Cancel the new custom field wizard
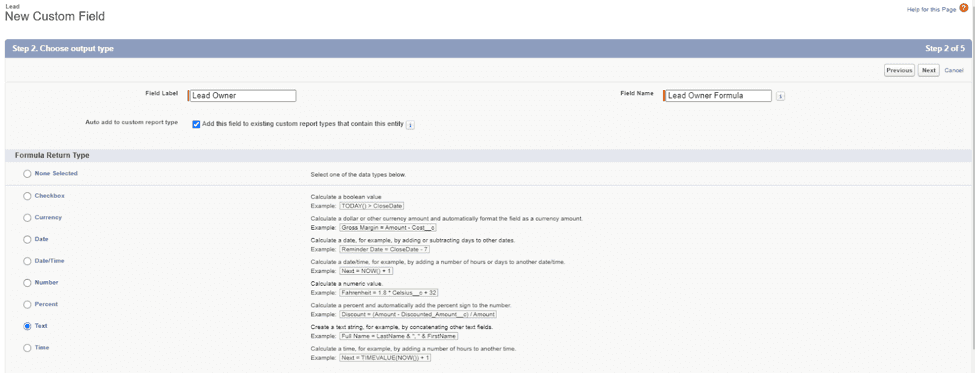The height and width of the screenshot is (373, 975). [954, 70]
